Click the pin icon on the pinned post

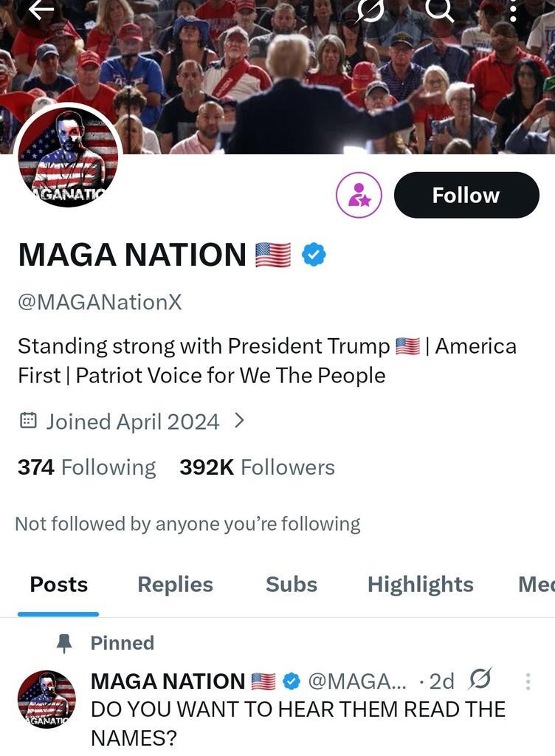point(65,642)
